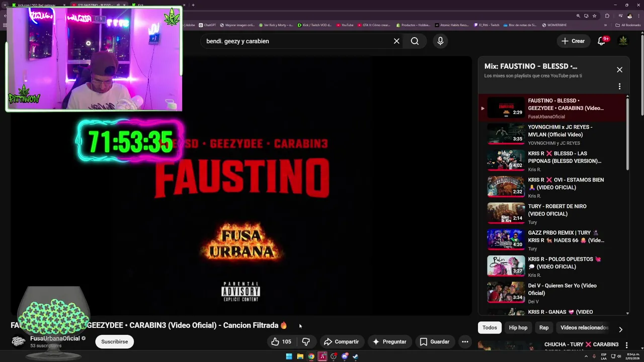Click the playlist panel scrollbar

pyautogui.click(x=627, y=133)
